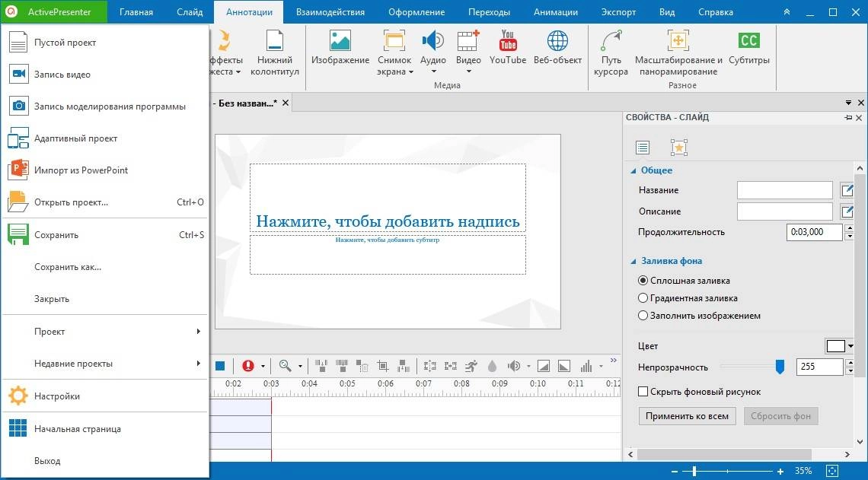This screenshot has height=480, width=868.
Task: Open record narration dropdown arrow
Action: 263,366
